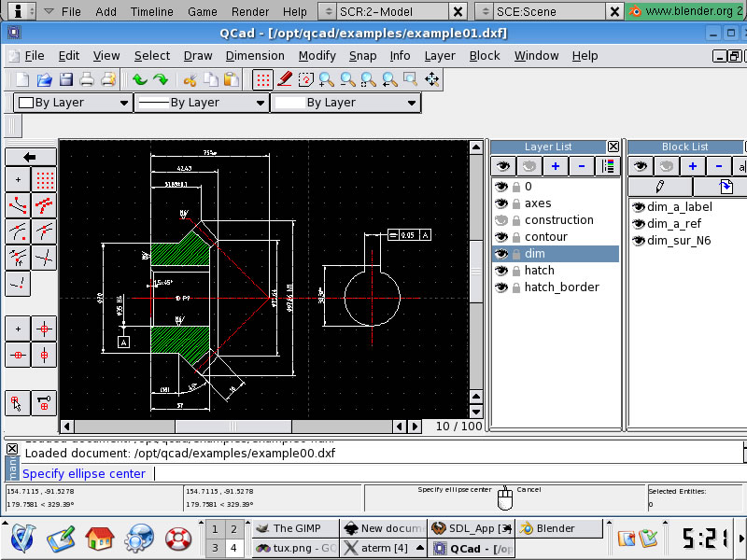Select the zoom pan (four arrows) tool
Image resolution: width=747 pixels, height=560 pixels.
coord(432,80)
